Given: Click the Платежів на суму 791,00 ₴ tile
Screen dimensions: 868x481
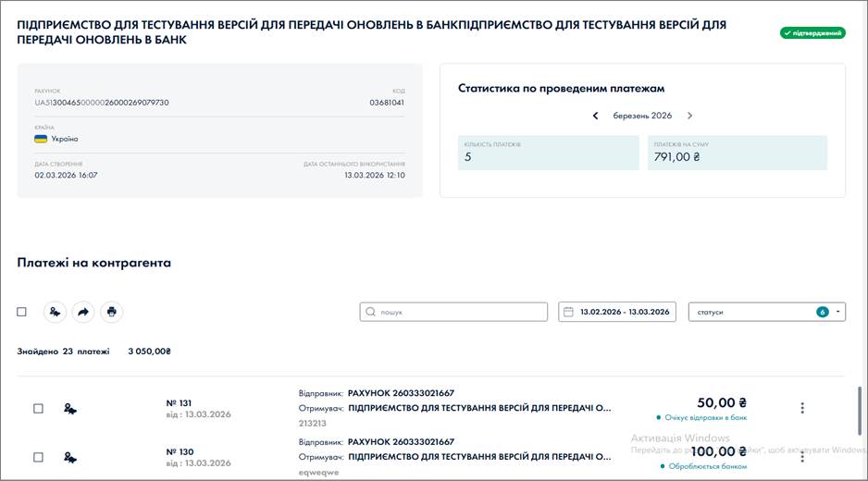Looking at the screenshot, I should click(x=738, y=153).
